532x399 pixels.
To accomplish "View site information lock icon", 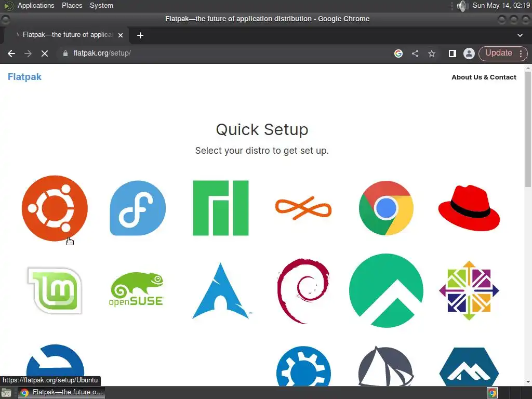I will 65,54.
